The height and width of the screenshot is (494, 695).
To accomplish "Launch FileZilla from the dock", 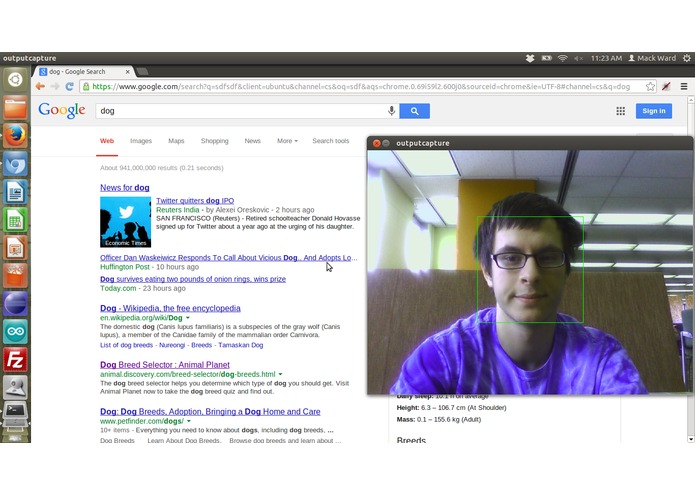I will (x=15, y=359).
